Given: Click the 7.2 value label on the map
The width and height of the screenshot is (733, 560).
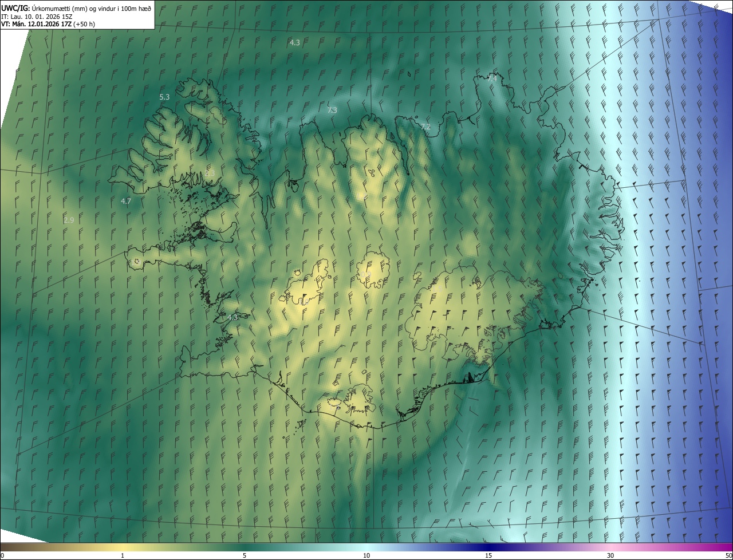Looking at the screenshot, I should 425,127.
